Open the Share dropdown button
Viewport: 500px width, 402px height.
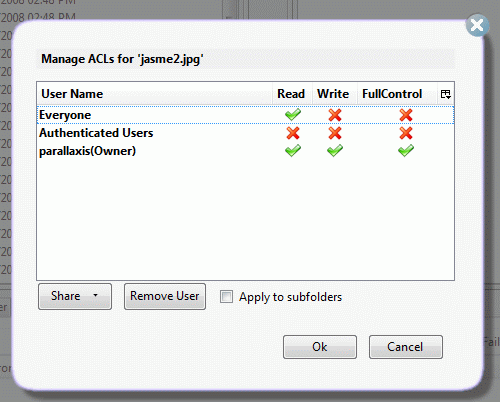pyautogui.click(x=75, y=296)
